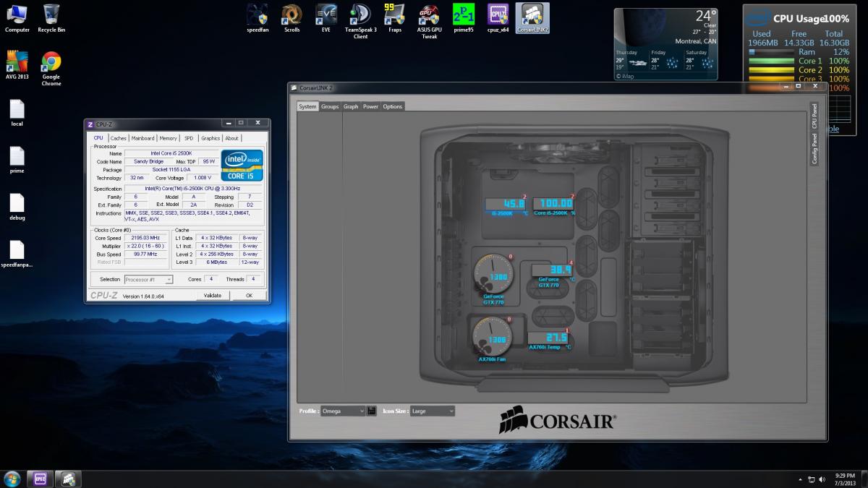
Task: Open the Windows Start menu
Action: [x=12, y=479]
